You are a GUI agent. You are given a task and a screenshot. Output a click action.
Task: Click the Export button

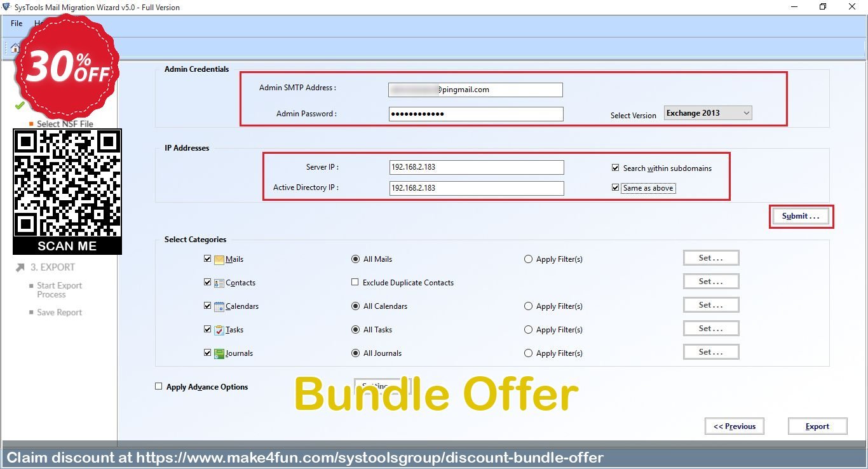pyautogui.click(x=818, y=426)
